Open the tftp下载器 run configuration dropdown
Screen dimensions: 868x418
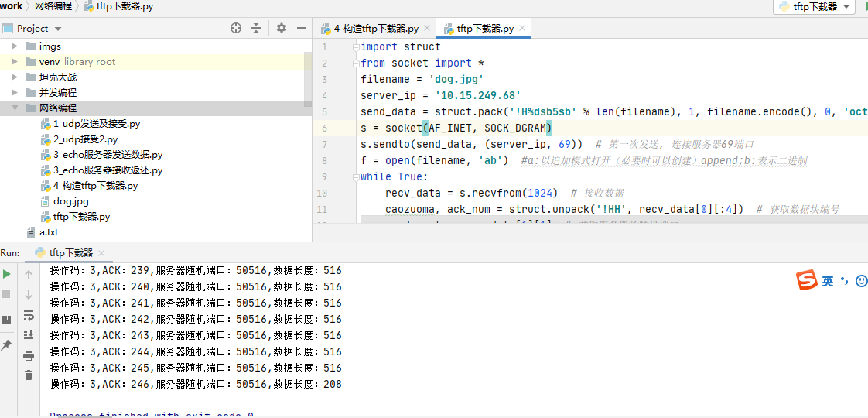pyautogui.click(x=815, y=7)
